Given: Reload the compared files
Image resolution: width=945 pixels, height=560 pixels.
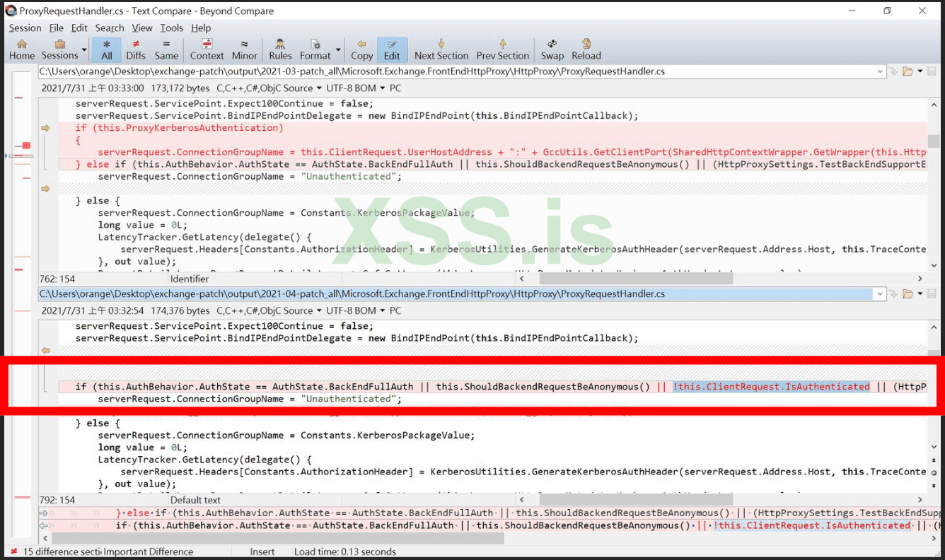Looking at the screenshot, I should [x=586, y=49].
